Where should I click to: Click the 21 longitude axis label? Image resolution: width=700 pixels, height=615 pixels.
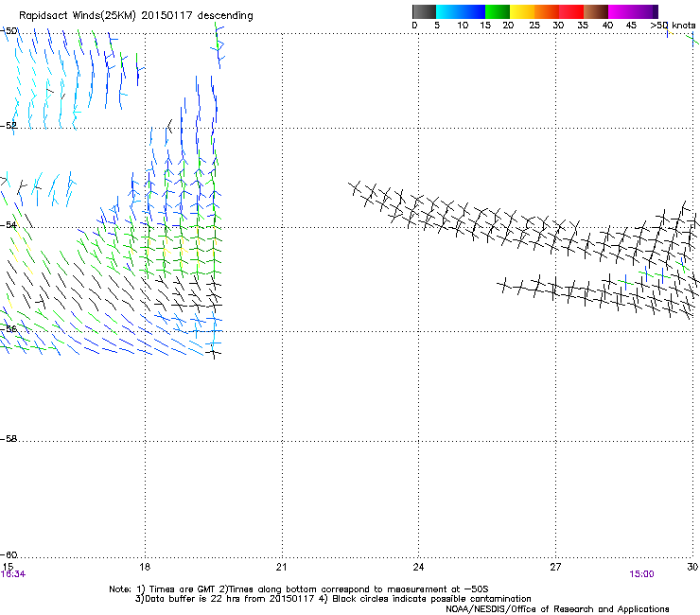pyautogui.click(x=281, y=567)
